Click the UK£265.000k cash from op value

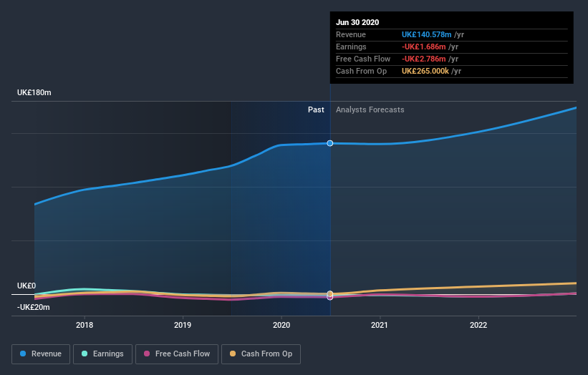425,71
